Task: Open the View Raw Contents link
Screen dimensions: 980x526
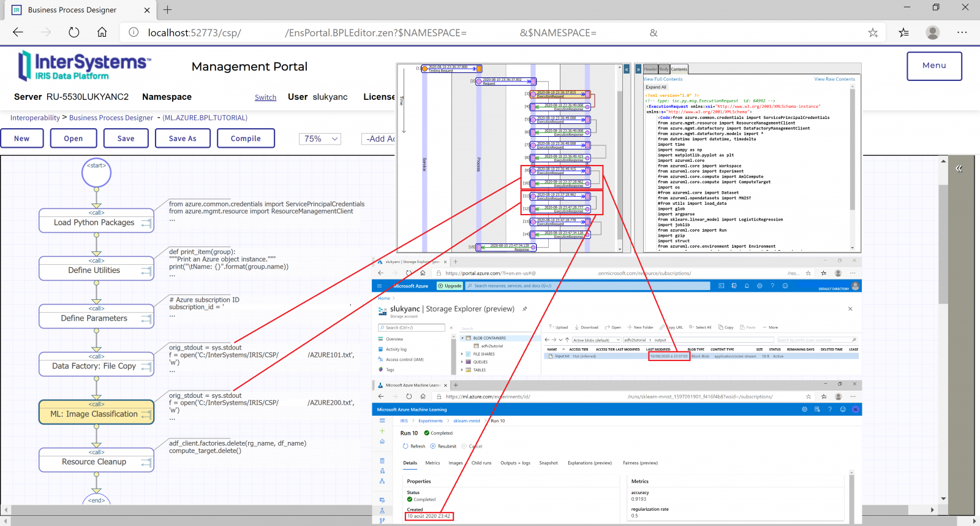Action: [x=835, y=79]
